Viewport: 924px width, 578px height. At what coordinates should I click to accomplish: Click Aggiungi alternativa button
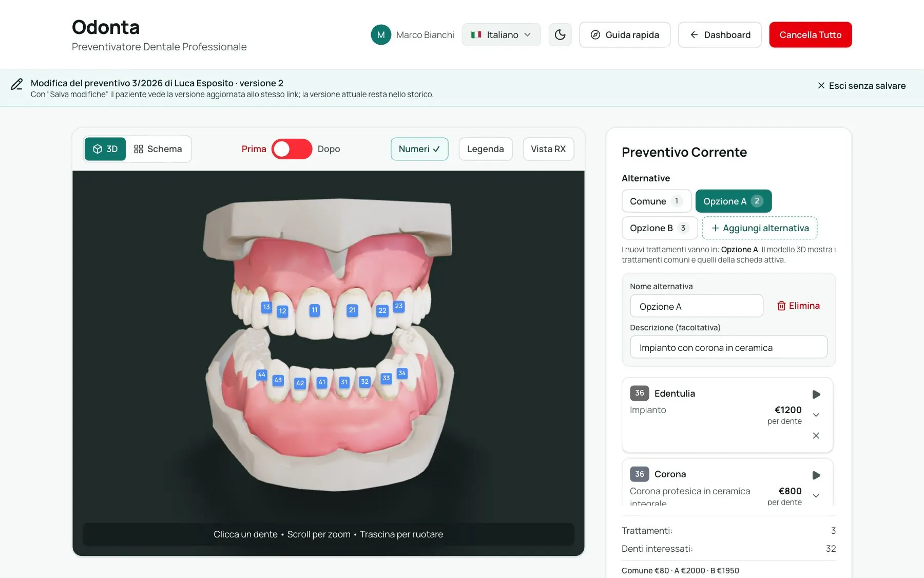(760, 228)
